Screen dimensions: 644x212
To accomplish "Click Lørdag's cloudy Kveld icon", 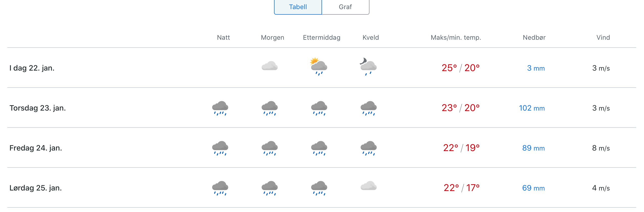I will point(369,186).
